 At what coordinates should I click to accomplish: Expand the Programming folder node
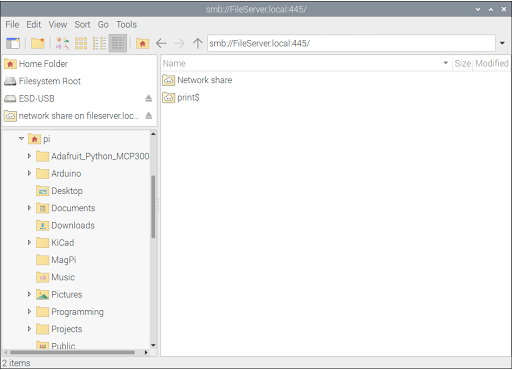coord(29,312)
